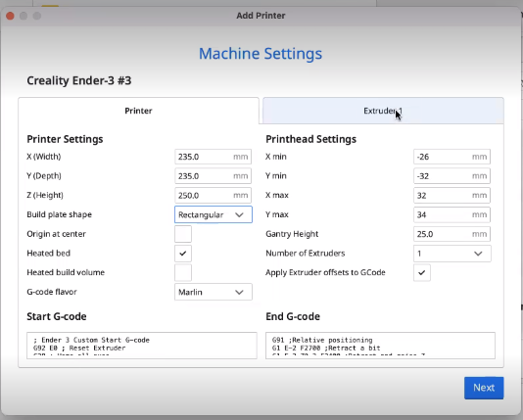Viewport: 523px width, 420px height.
Task: Click the 'Number of Extruders' label
Action: click(x=306, y=253)
